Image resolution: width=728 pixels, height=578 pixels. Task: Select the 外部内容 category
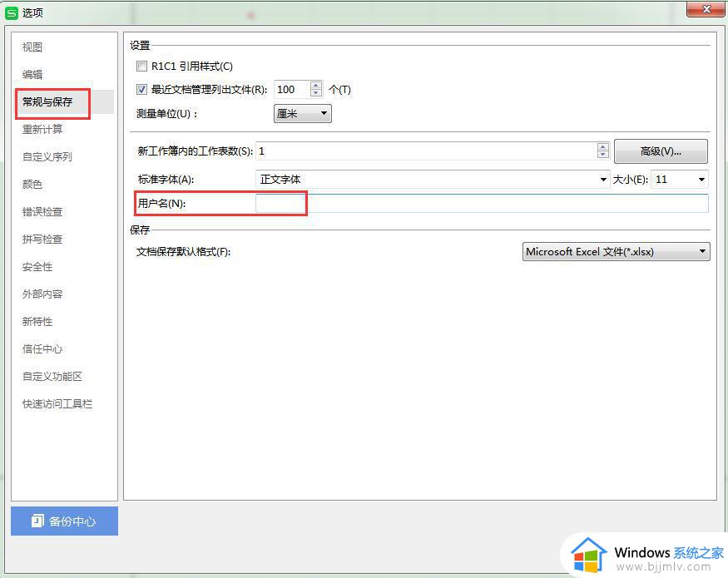[x=42, y=294]
